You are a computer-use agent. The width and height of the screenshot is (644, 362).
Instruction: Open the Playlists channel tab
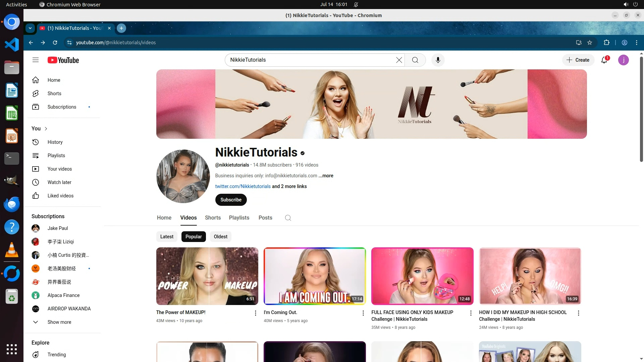239,218
